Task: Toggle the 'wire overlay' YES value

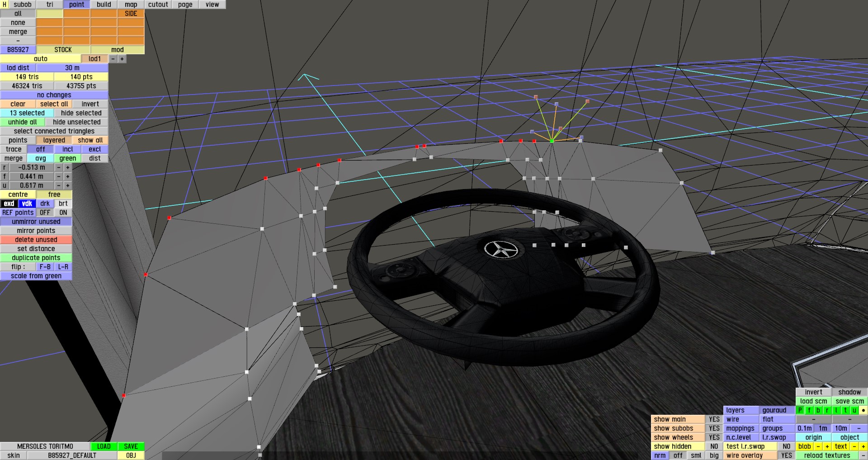Action: (x=787, y=455)
